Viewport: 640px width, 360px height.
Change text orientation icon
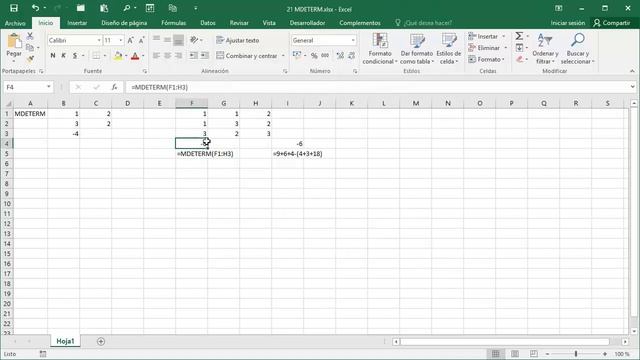pos(194,40)
